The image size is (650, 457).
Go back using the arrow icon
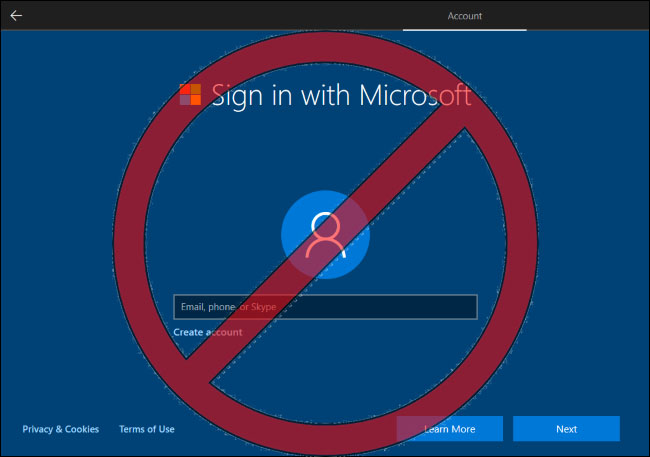tap(16, 16)
